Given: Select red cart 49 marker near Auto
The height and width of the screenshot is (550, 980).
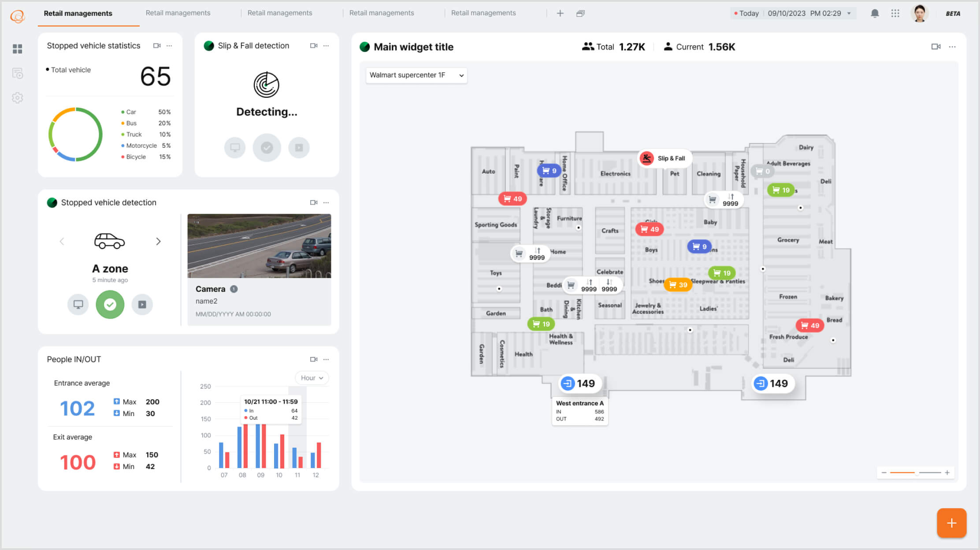Looking at the screenshot, I should 512,199.
